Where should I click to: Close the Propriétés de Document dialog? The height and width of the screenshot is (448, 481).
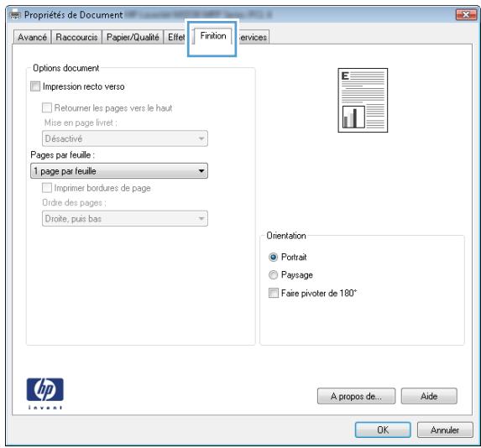pyautogui.click(x=466, y=15)
